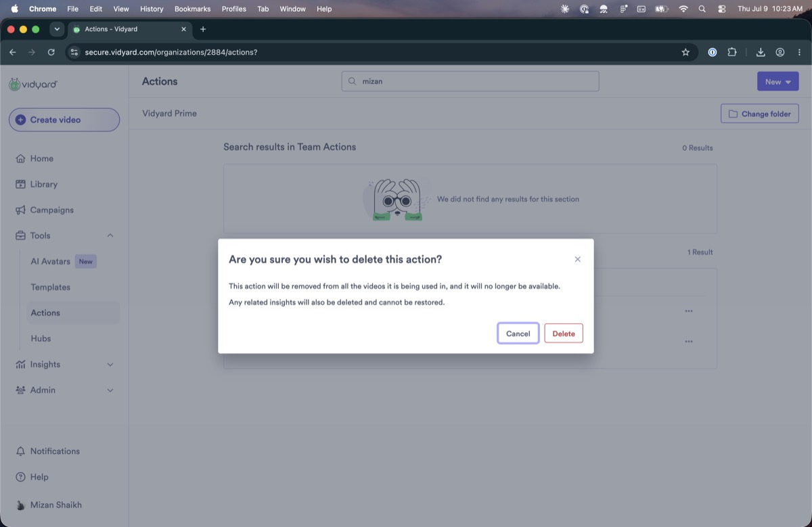
Task: Open Campaigns in the sidebar
Action: (x=52, y=210)
